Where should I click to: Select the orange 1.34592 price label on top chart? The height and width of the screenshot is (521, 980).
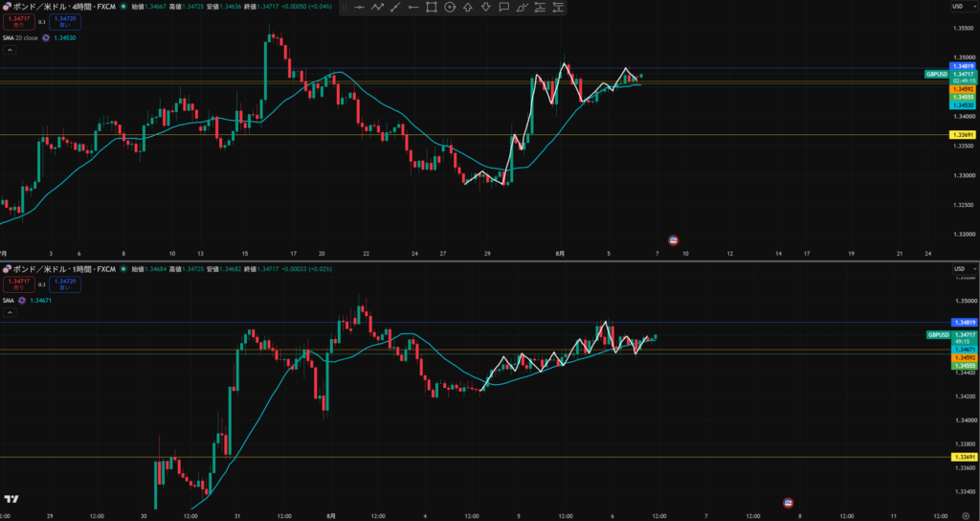tap(963, 89)
